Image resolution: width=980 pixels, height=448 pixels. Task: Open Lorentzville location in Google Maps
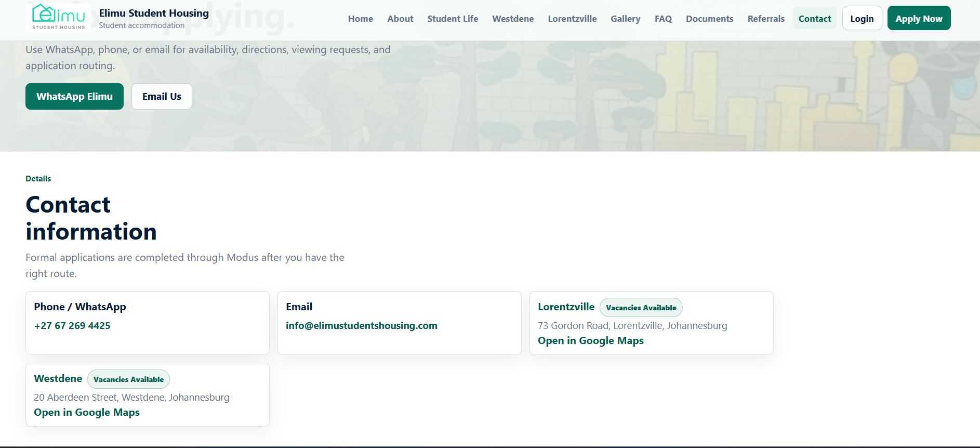point(591,341)
